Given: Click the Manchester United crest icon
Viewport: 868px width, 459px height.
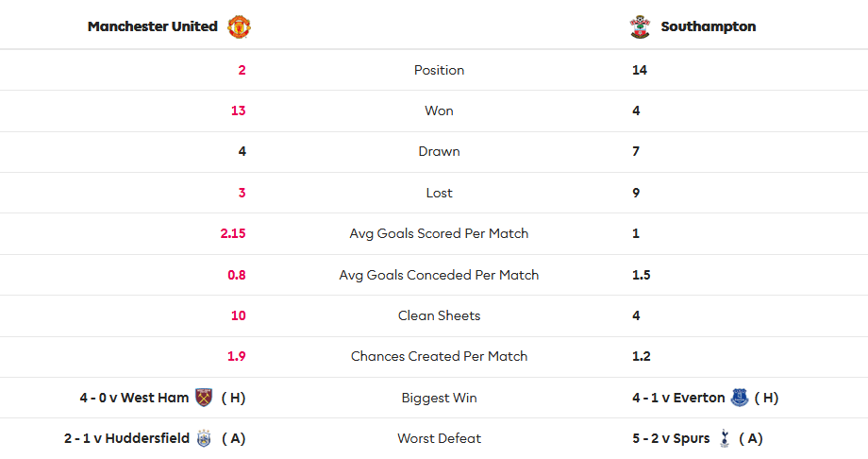Looking at the screenshot, I should [x=239, y=26].
